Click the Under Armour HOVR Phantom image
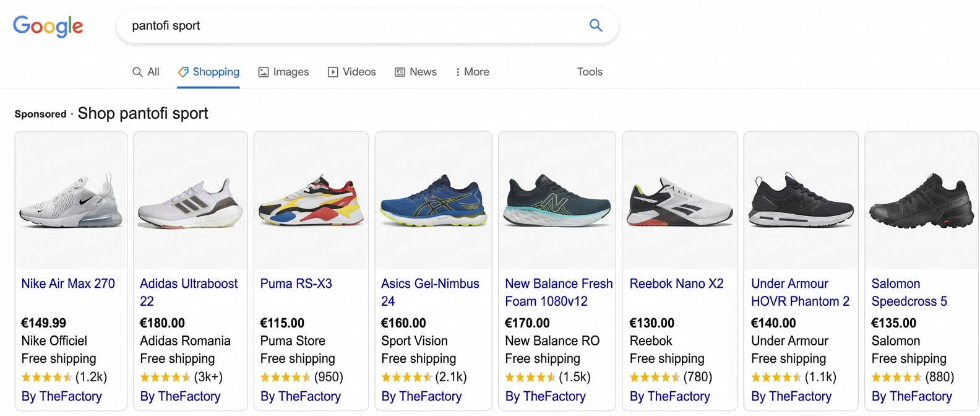 801,201
